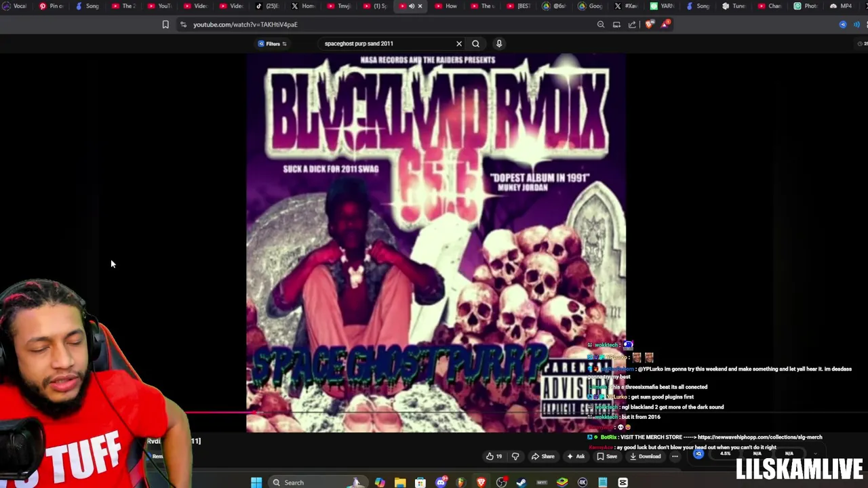Open the search Filters button
Viewport: 868px width, 488px height.
pos(272,43)
